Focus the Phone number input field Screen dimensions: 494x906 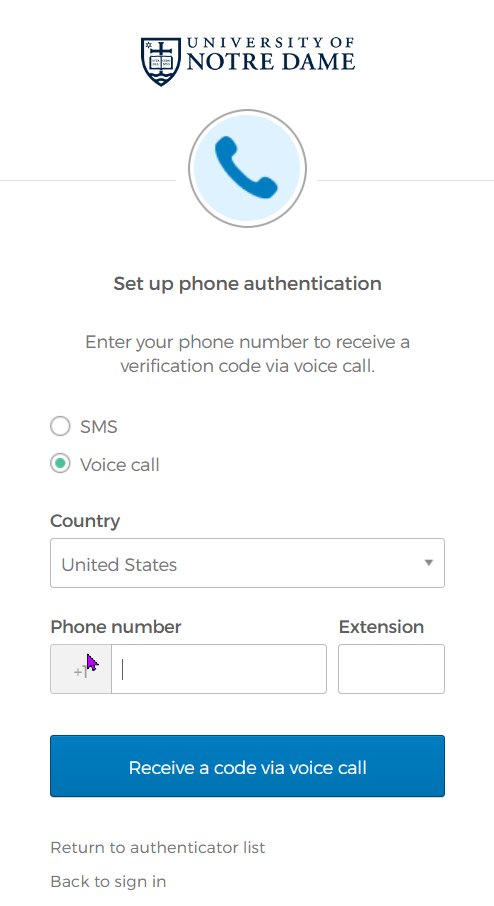pyautogui.click(x=219, y=669)
